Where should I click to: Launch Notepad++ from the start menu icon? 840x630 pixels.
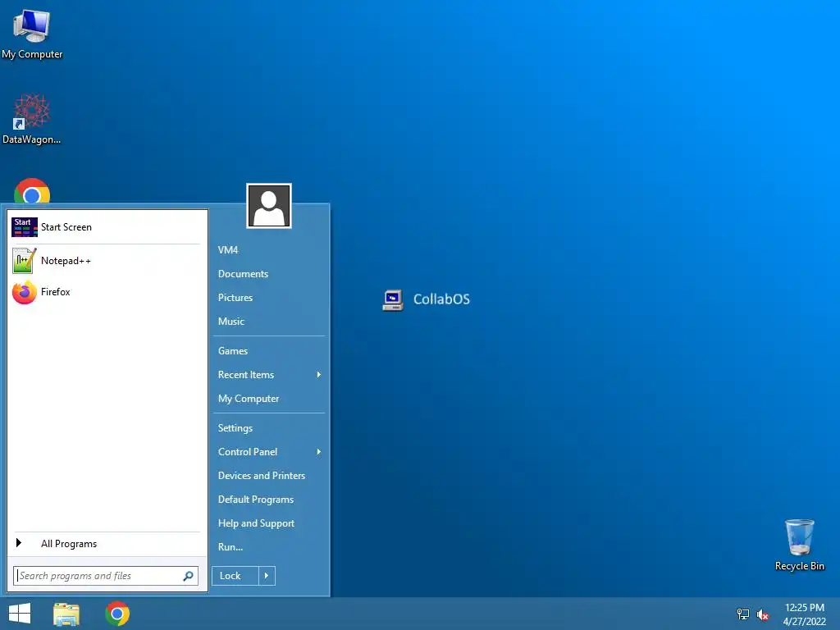point(24,261)
